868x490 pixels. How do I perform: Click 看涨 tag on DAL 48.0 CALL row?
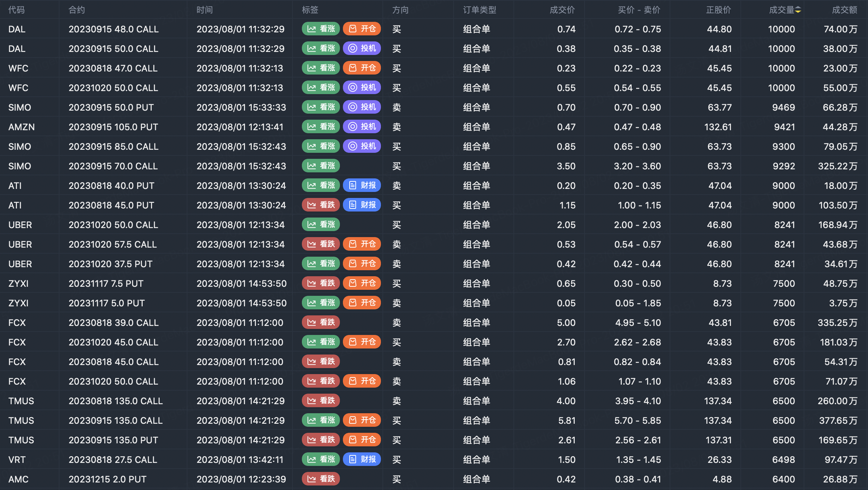321,29
